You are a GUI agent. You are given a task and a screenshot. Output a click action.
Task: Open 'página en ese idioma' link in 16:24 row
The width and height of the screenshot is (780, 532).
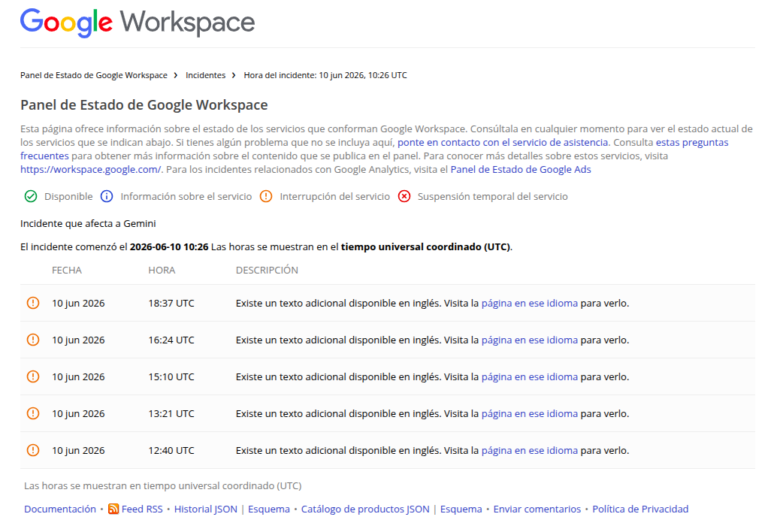click(x=529, y=340)
